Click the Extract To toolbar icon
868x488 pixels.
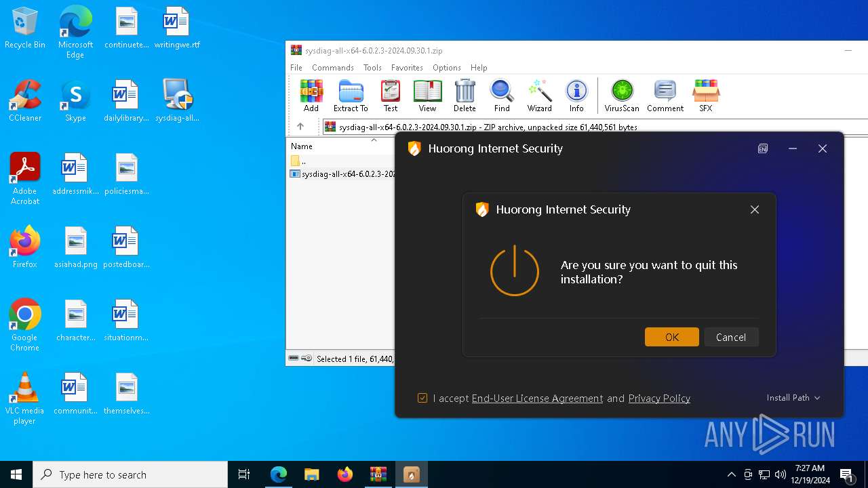(x=351, y=96)
